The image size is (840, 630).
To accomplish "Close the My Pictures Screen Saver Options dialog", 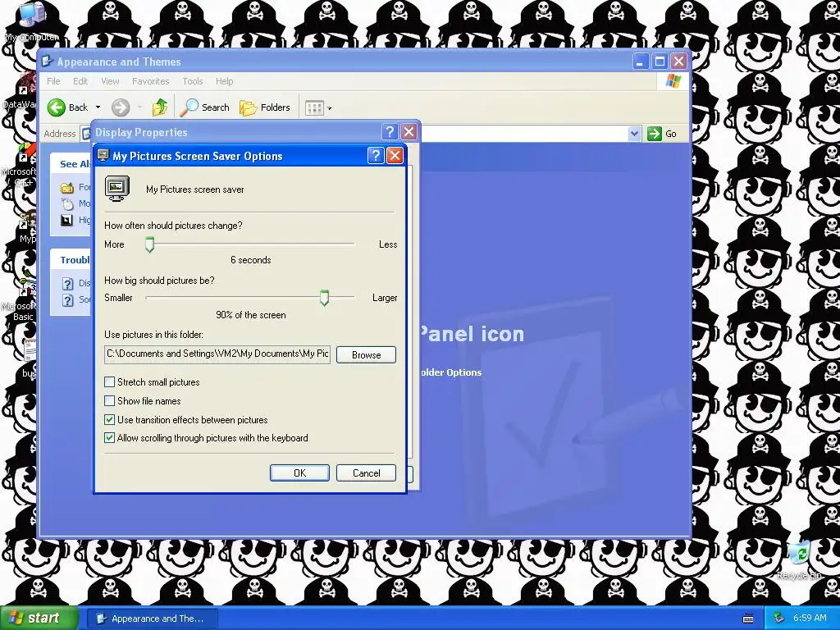I will 395,156.
